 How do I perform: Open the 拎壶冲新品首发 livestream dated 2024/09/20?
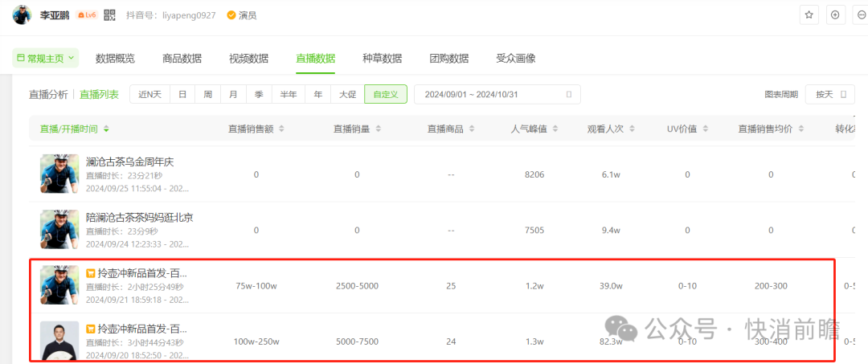143,329
